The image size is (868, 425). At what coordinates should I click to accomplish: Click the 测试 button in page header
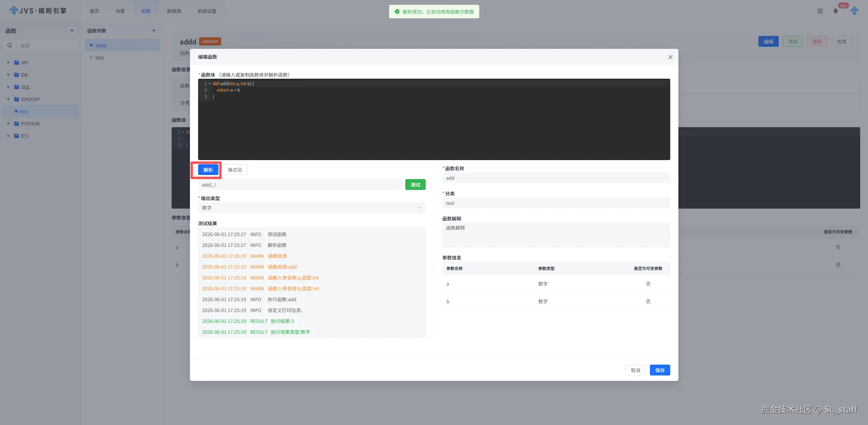point(793,41)
